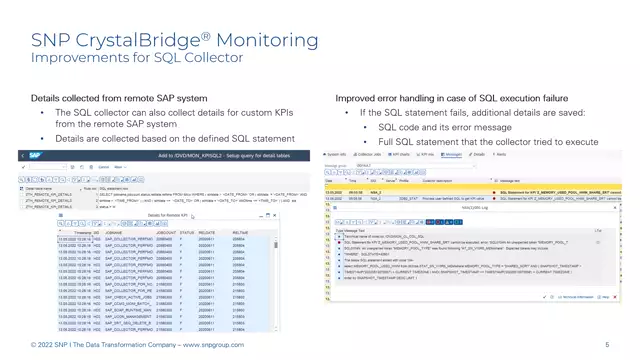
Task: Select the SAP_CHECK_ACTIVE_JOBS job row
Action: (x=163, y=297)
